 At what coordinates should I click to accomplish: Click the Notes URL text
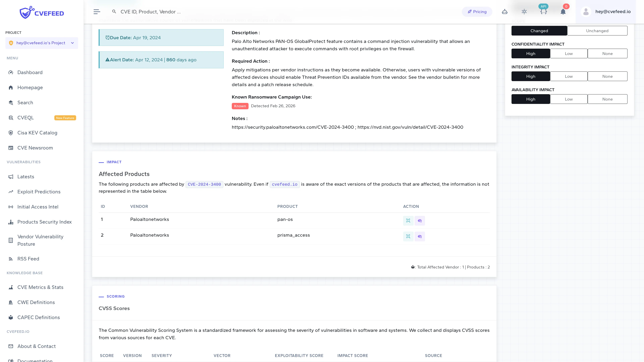[x=347, y=127]
